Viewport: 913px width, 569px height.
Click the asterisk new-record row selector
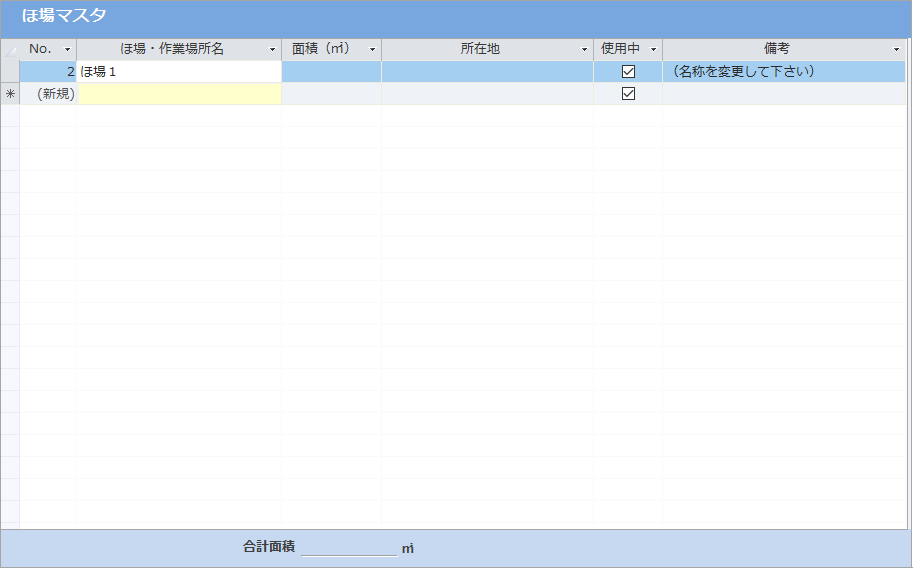(x=10, y=94)
